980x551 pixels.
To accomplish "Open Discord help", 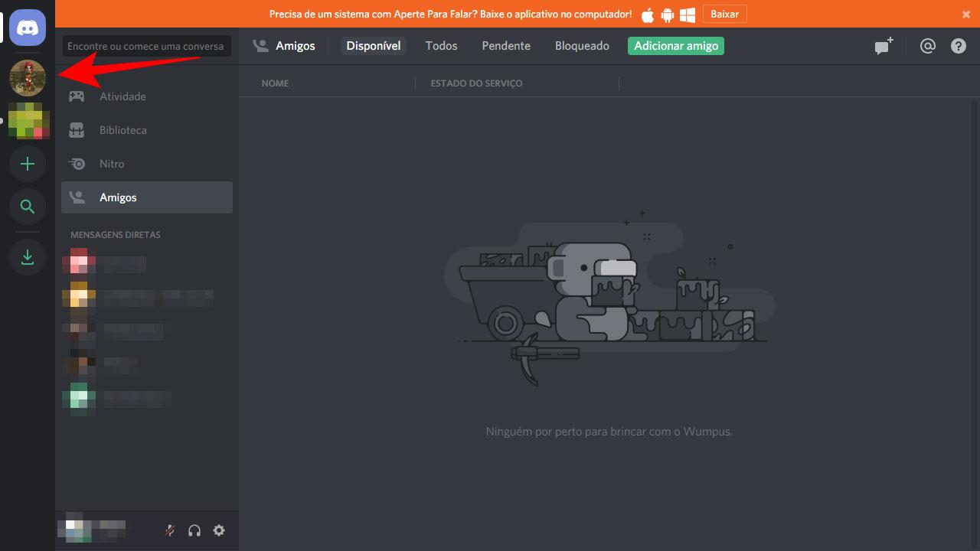I will [x=958, y=46].
